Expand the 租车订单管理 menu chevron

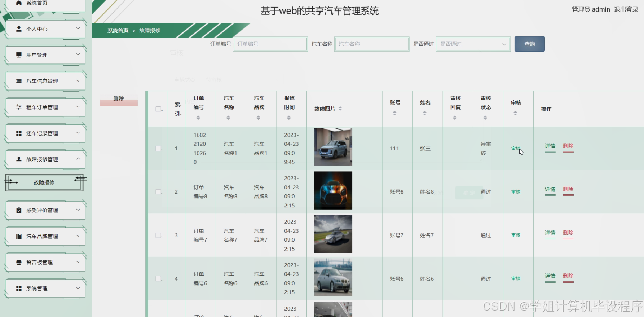tap(78, 106)
